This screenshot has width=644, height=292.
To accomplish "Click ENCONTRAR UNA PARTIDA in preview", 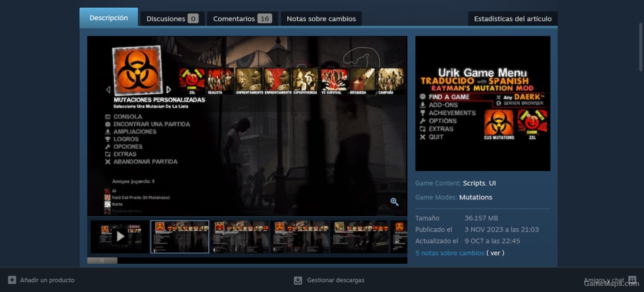I will click(x=152, y=124).
